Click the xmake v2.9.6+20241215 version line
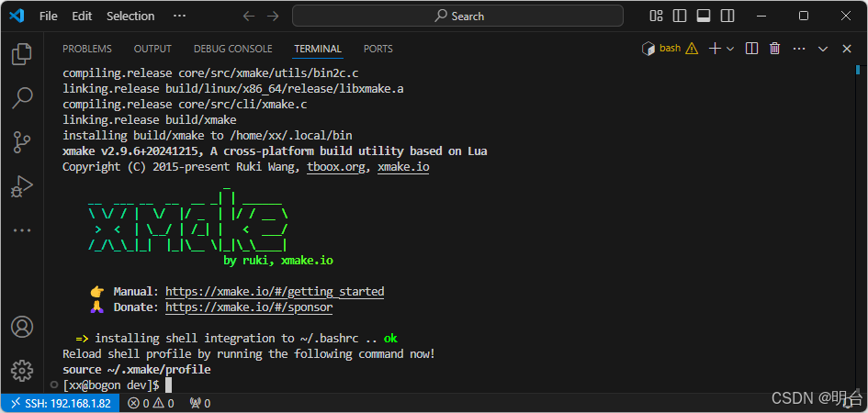The width and height of the screenshot is (868, 413). pyautogui.click(x=275, y=151)
